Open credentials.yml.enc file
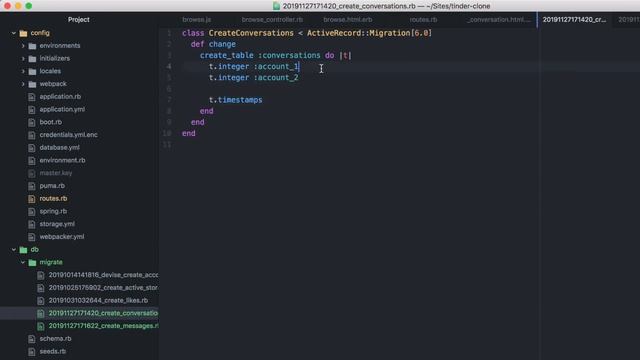 (x=69, y=135)
